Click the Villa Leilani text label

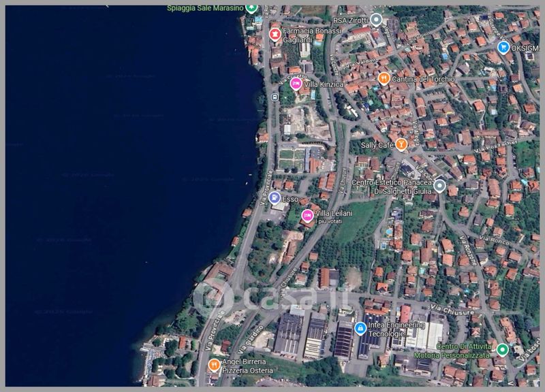pyautogui.click(x=334, y=214)
